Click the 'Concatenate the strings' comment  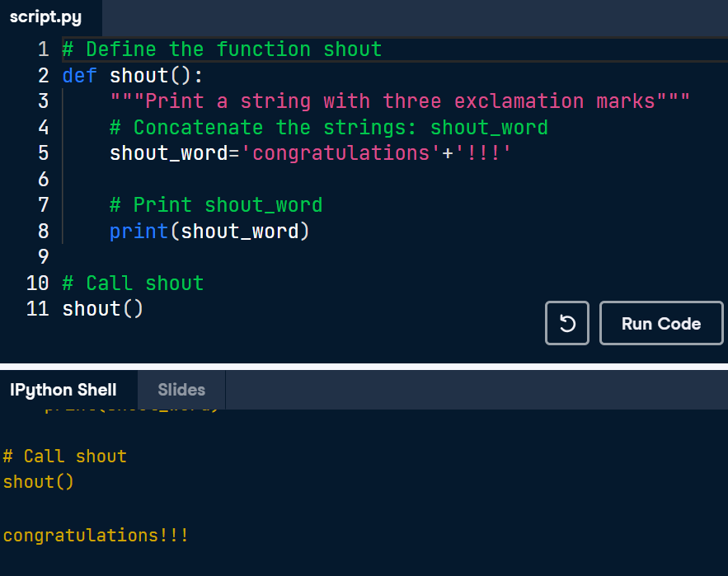pyautogui.click(x=329, y=128)
